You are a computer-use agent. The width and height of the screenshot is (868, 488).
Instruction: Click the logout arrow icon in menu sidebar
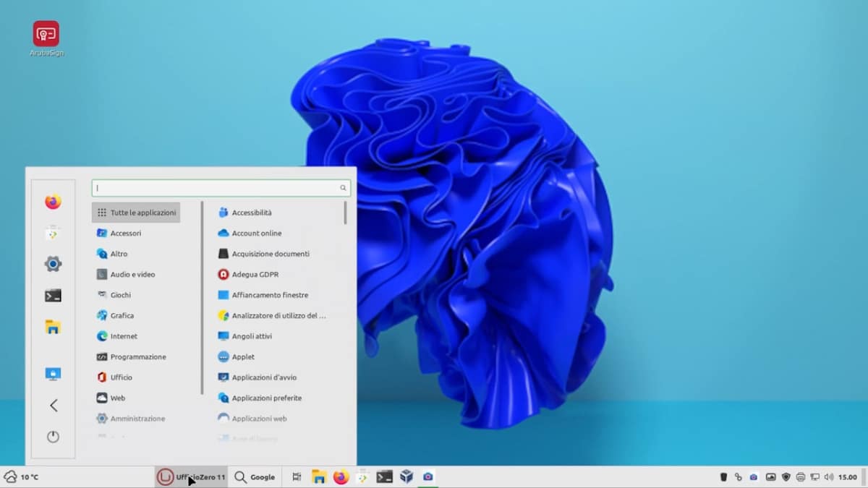pyautogui.click(x=53, y=406)
